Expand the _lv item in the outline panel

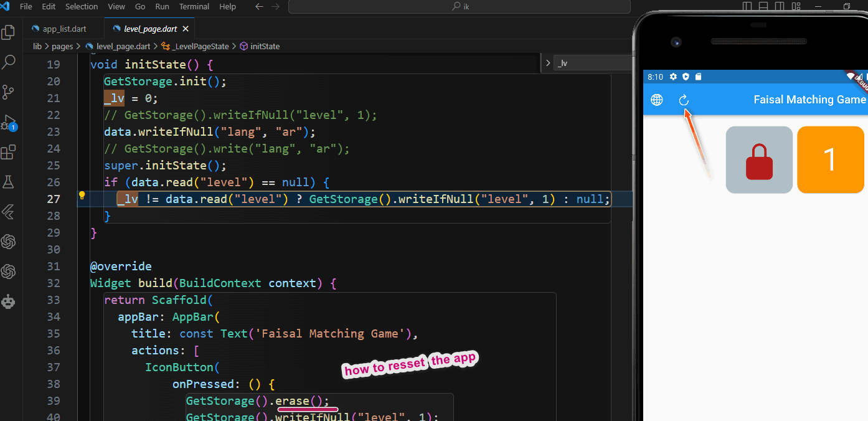point(547,62)
